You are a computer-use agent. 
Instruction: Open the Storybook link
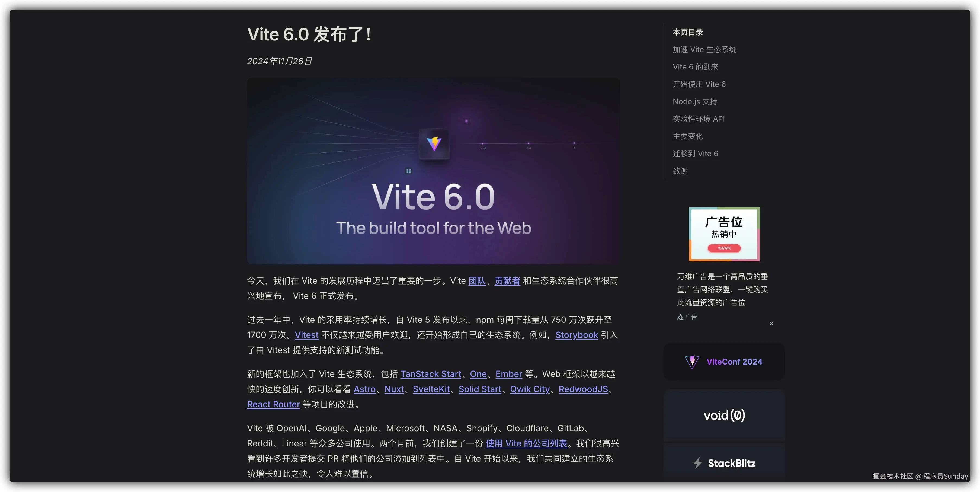(576, 335)
